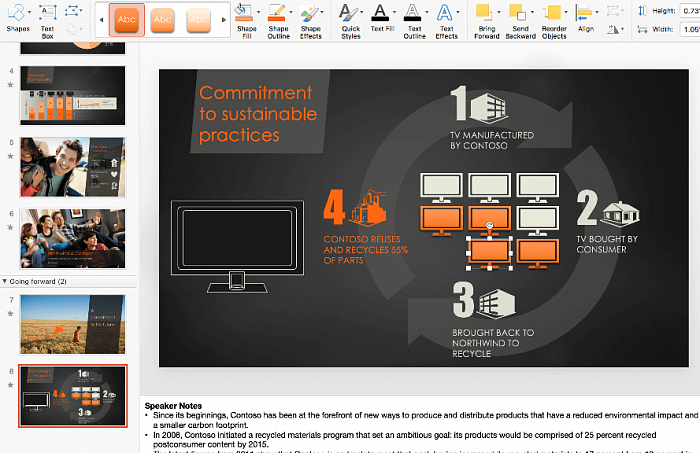Click text BROUGHT BACK TO NORTHWIND TO RECYCLE
The image size is (700, 453).
[x=493, y=343]
